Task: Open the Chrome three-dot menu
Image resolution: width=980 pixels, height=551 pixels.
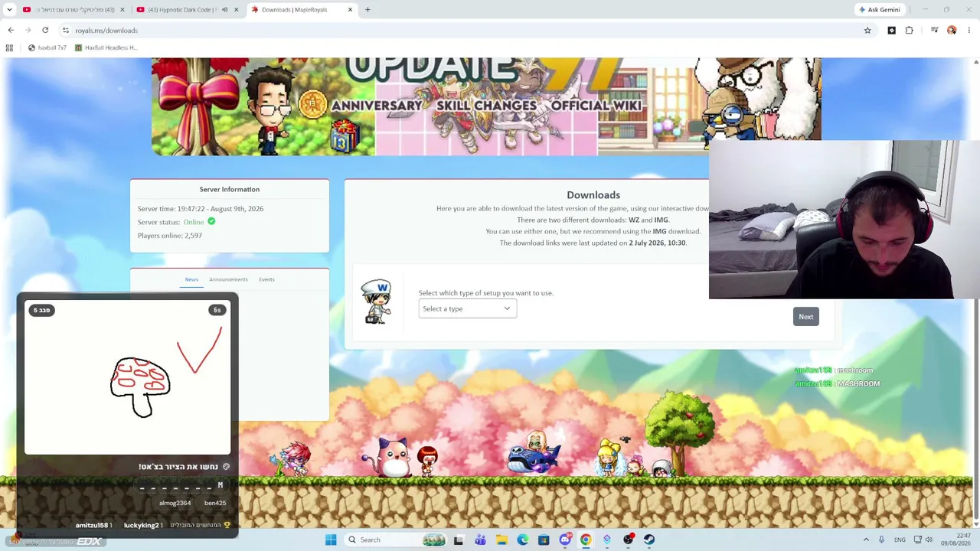Action: pyautogui.click(x=969, y=31)
